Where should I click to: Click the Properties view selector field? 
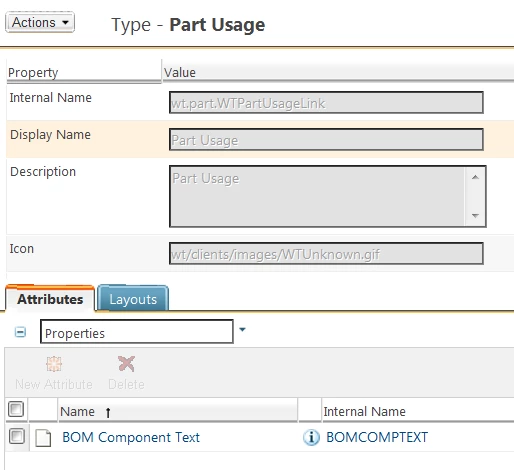(x=137, y=332)
